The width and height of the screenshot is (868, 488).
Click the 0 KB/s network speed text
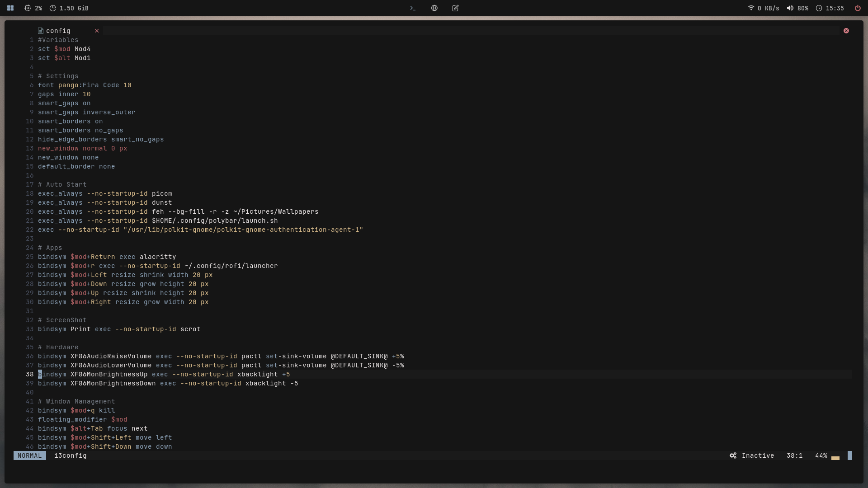(769, 8)
